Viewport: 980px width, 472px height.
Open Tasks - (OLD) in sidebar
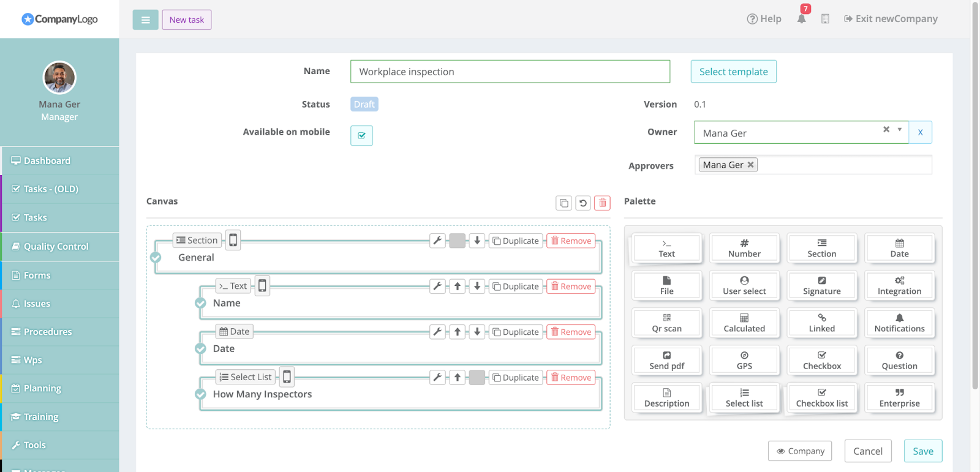point(59,189)
